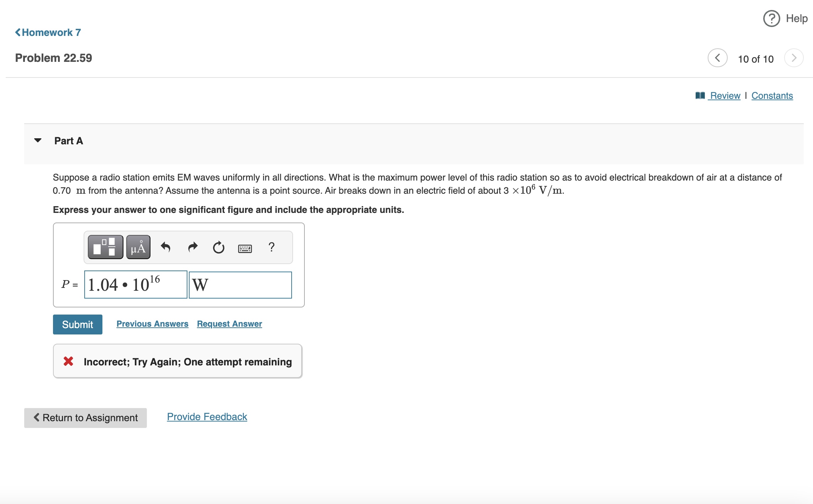
Task: Click the undo arrow icon
Action: tap(165, 247)
